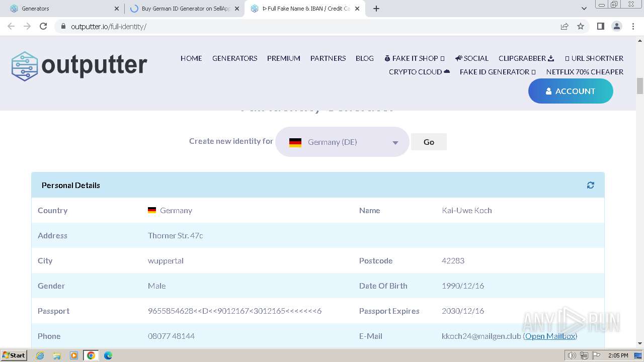The width and height of the screenshot is (644, 362).
Task: Refresh the Personal Details panel
Action: 590,185
